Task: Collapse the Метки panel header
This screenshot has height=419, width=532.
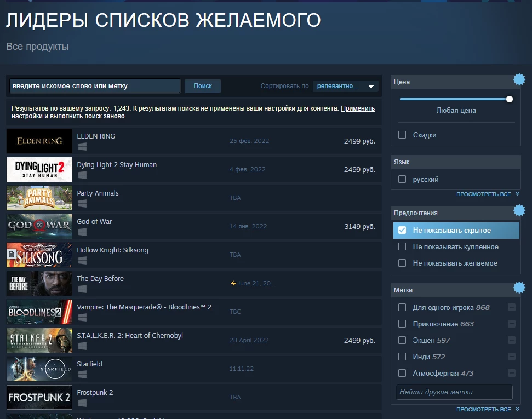Action: (455, 290)
